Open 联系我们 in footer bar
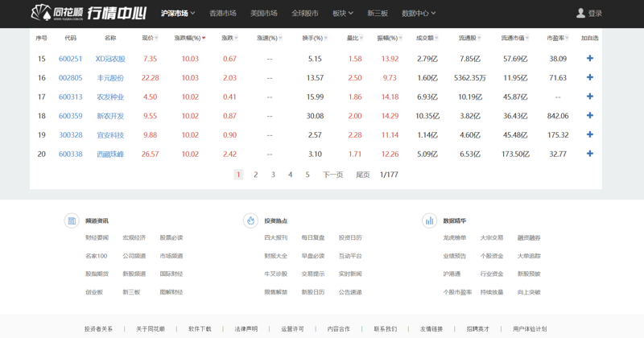The height and width of the screenshot is (338, 644). pyautogui.click(x=386, y=328)
